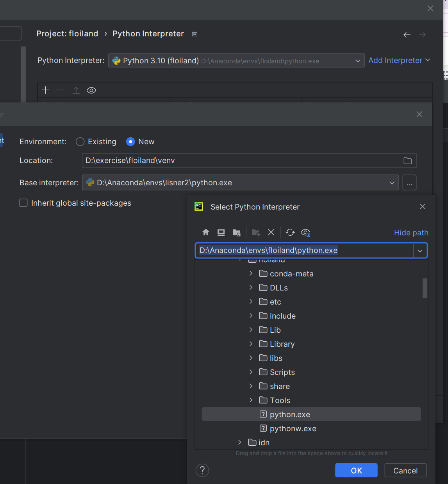Viewport: 448px width, 484px height.
Task: Browse for venv location folder icon
Action: pyautogui.click(x=408, y=161)
